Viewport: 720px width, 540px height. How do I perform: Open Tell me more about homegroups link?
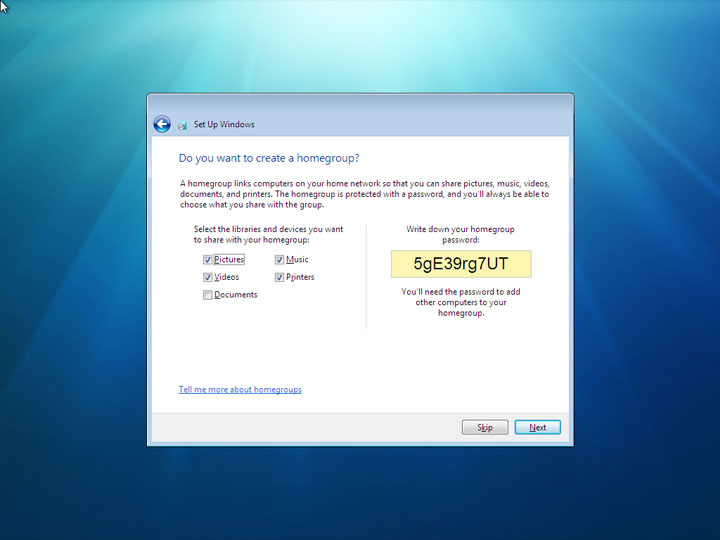240,389
